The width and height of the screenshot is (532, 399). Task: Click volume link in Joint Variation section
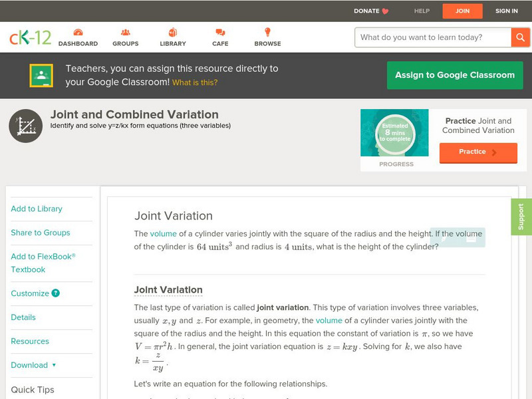pos(329,321)
